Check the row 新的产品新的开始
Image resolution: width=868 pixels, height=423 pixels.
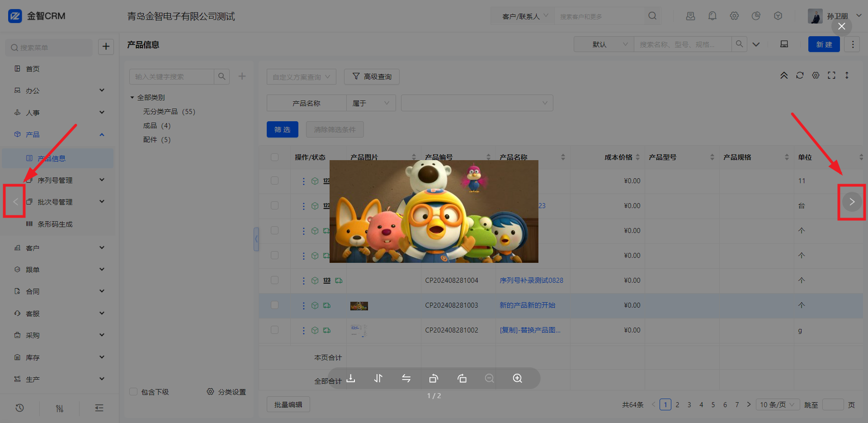pos(274,305)
